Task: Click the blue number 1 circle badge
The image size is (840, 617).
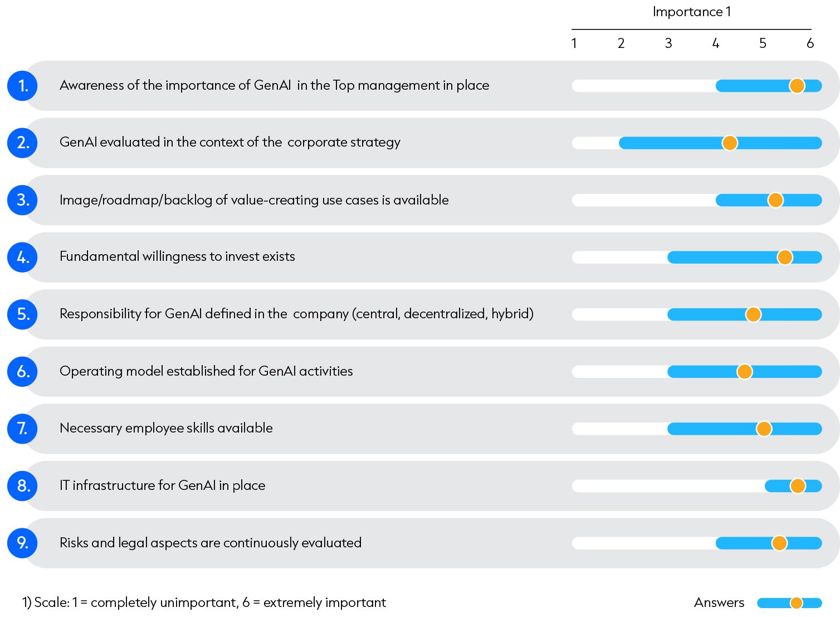Action: [x=22, y=86]
